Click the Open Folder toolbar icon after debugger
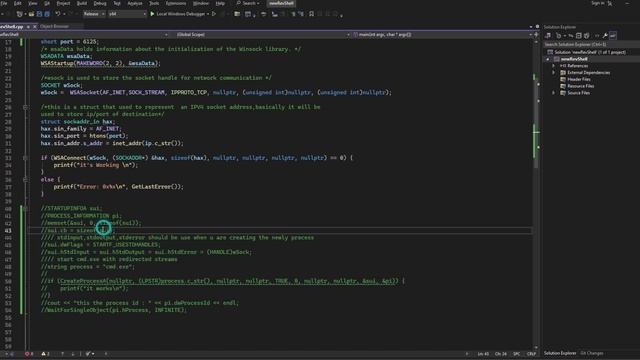Viewport: 640px width, 360px height. [237, 14]
